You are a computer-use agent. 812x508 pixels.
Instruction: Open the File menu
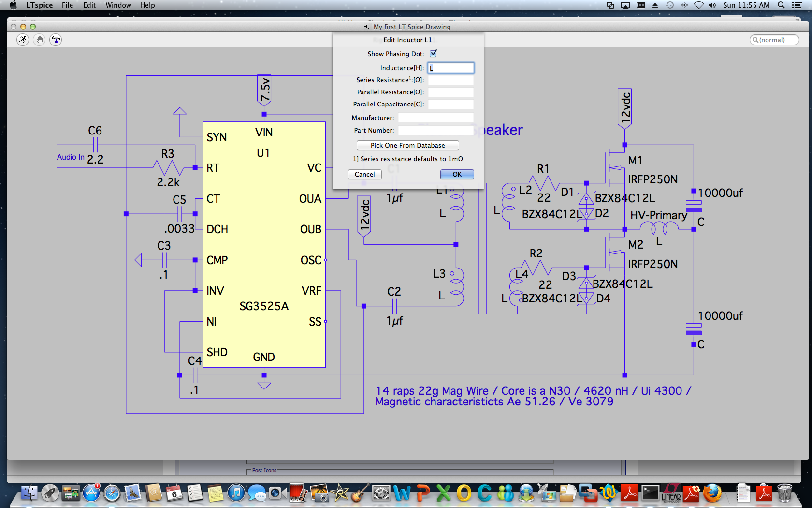(67, 5)
